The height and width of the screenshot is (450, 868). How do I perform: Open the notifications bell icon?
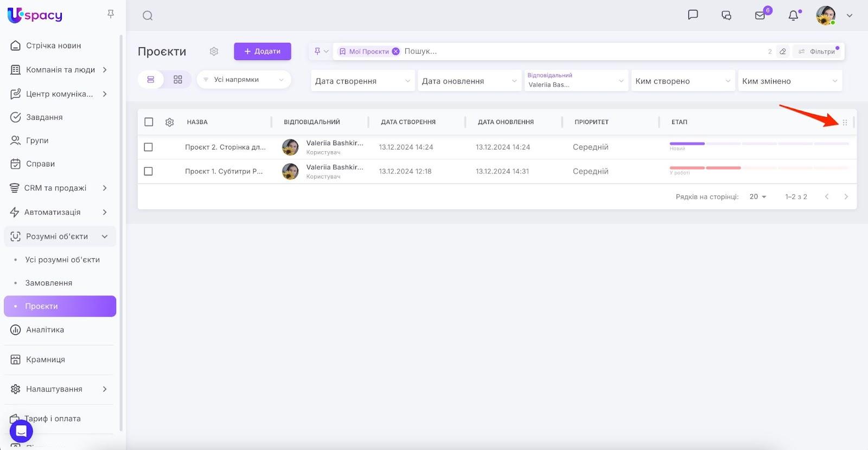[793, 16]
